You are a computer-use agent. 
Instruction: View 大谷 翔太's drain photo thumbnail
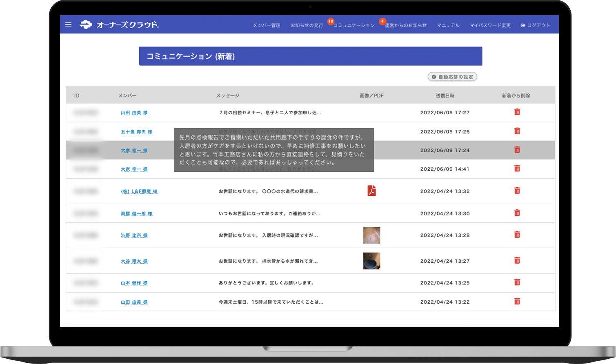[x=372, y=261]
